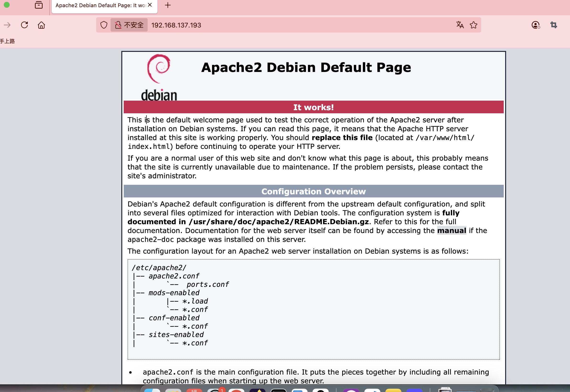Click the Configuration Overview section header
Screen dimensions: 570x392
[313, 191]
